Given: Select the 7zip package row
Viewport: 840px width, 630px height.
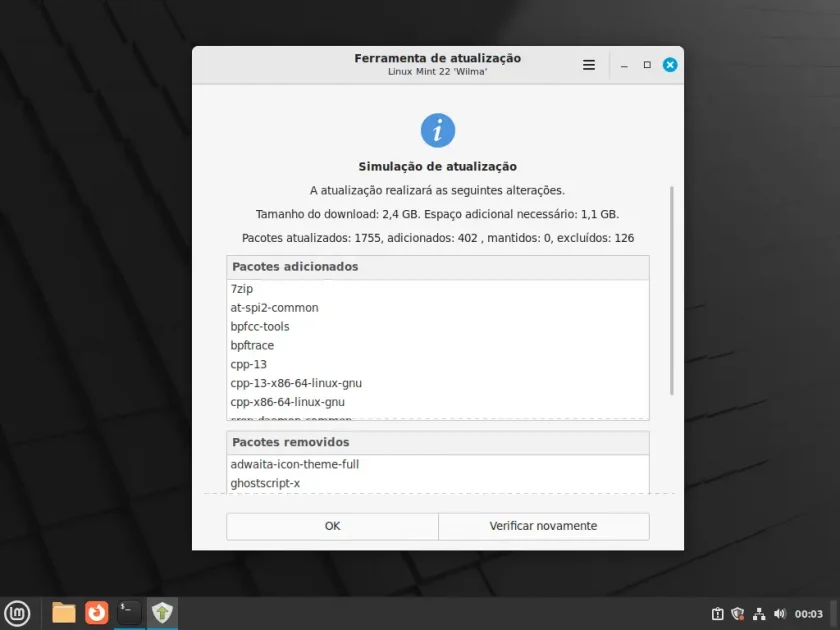Looking at the screenshot, I should click(438, 289).
